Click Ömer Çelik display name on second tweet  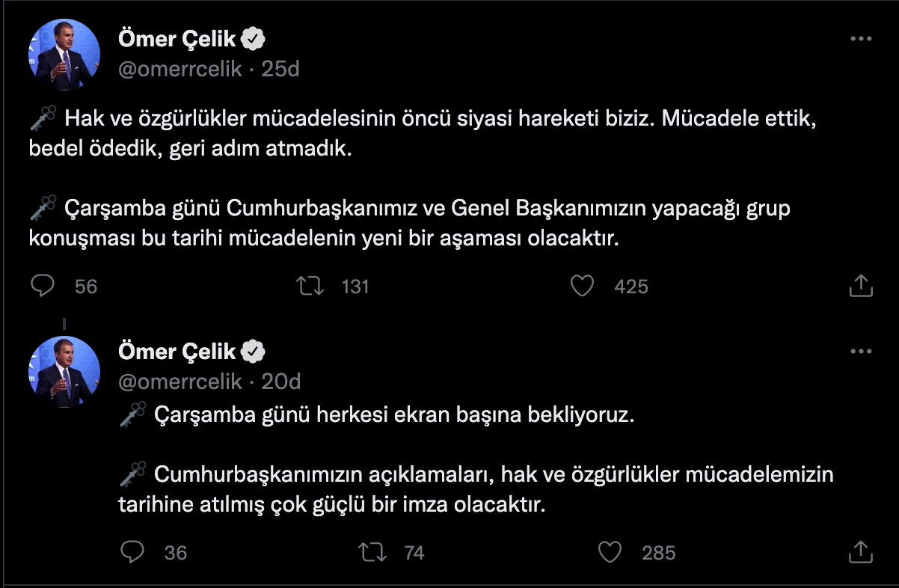pyautogui.click(x=177, y=351)
